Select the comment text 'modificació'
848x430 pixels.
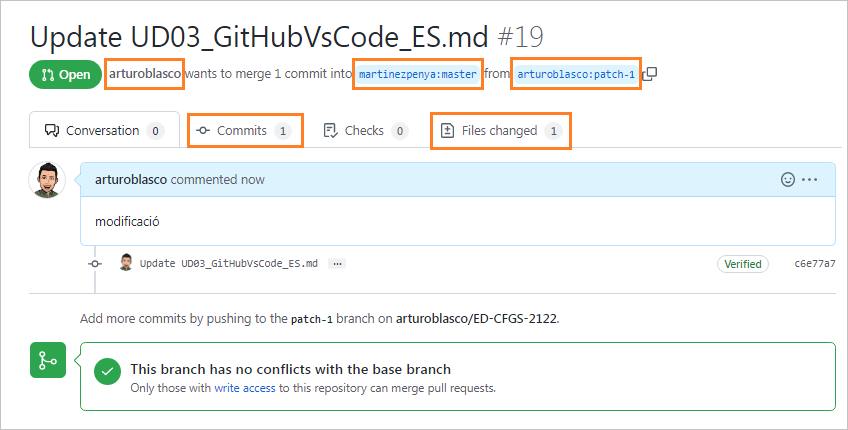click(x=127, y=221)
